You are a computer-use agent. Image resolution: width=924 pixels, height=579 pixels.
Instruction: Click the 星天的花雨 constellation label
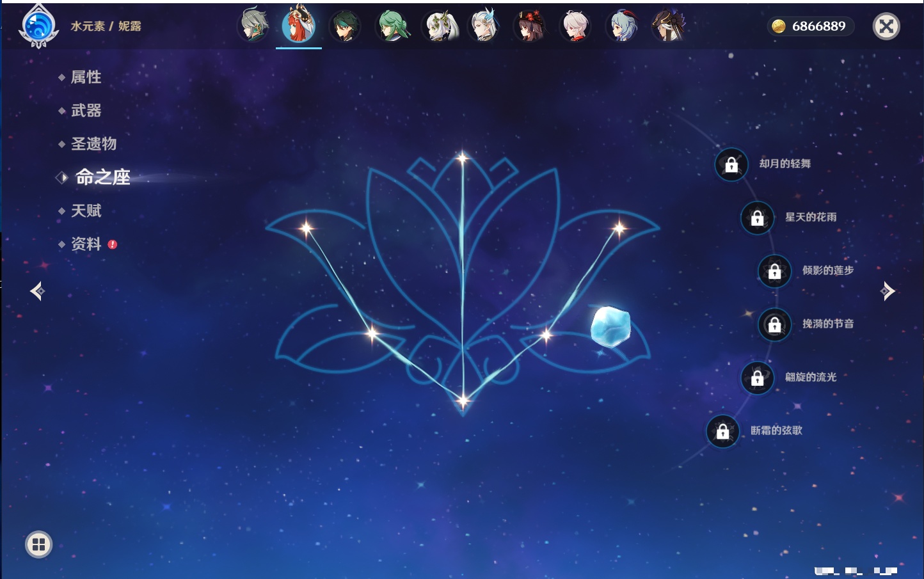pos(811,217)
